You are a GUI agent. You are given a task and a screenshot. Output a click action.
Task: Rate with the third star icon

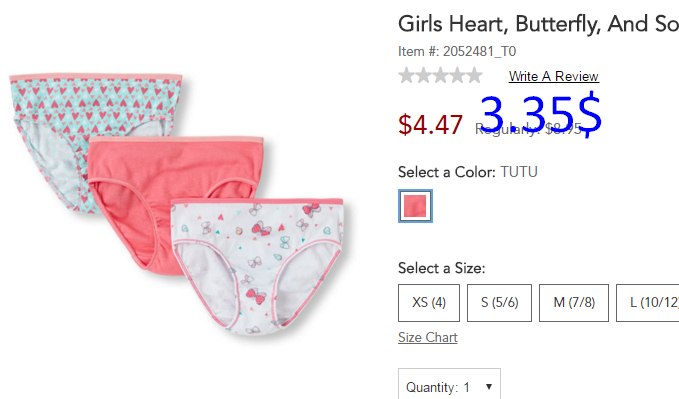(440, 75)
